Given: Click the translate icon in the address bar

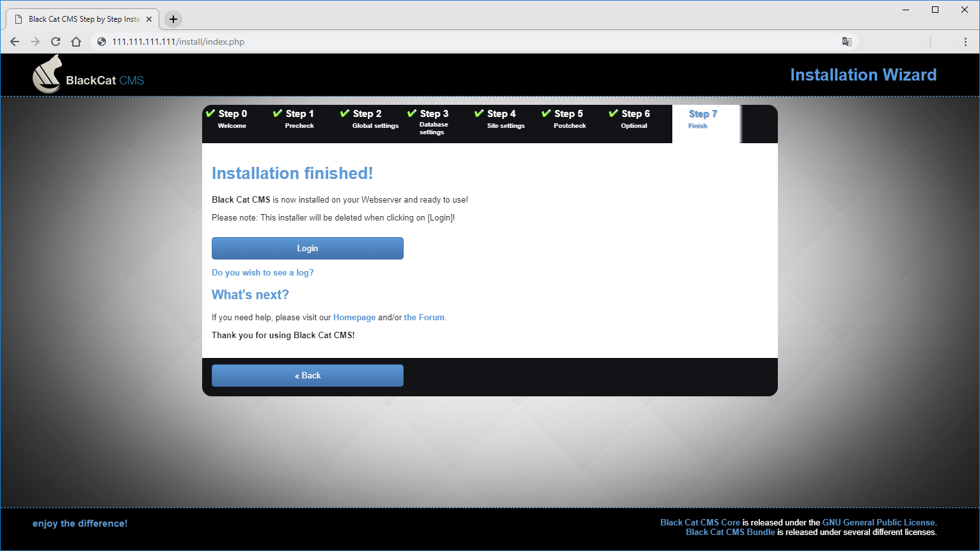Looking at the screenshot, I should (847, 42).
